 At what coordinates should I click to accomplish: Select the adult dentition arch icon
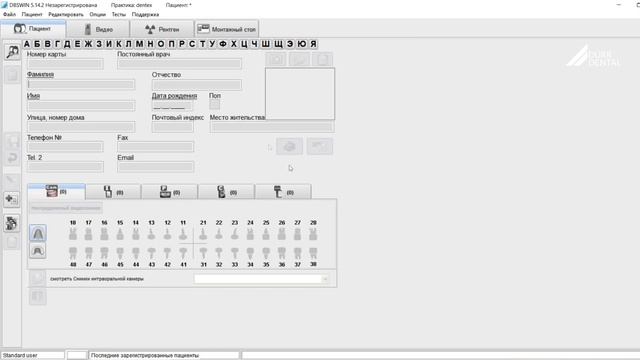pyautogui.click(x=38, y=233)
